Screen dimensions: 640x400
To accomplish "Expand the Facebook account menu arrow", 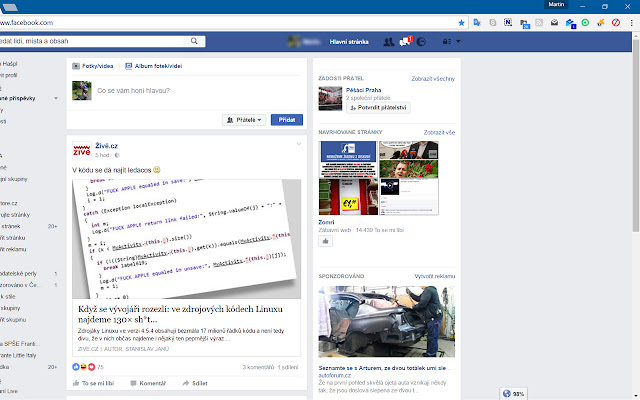I will click(x=458, y=42).
